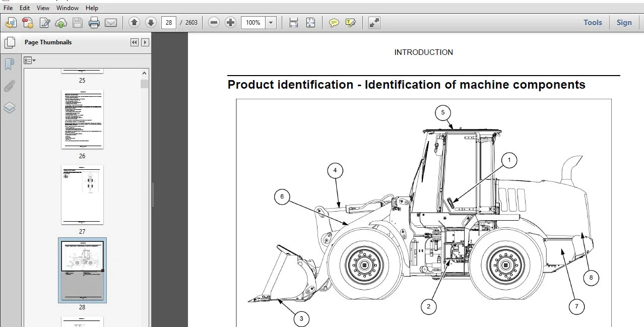Select page 28 thumbnail
The image size is (644, 327).
click(x=82, y=270)
